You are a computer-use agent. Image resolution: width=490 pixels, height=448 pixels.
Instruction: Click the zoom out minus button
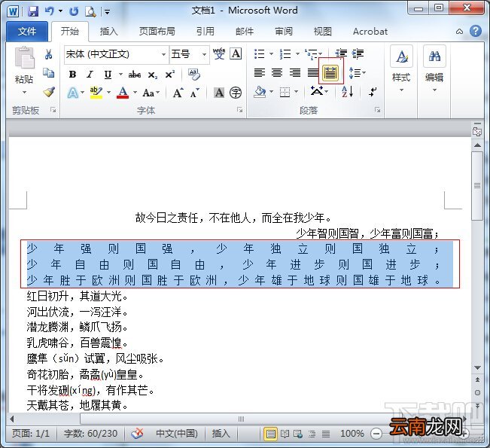(376, 433)
